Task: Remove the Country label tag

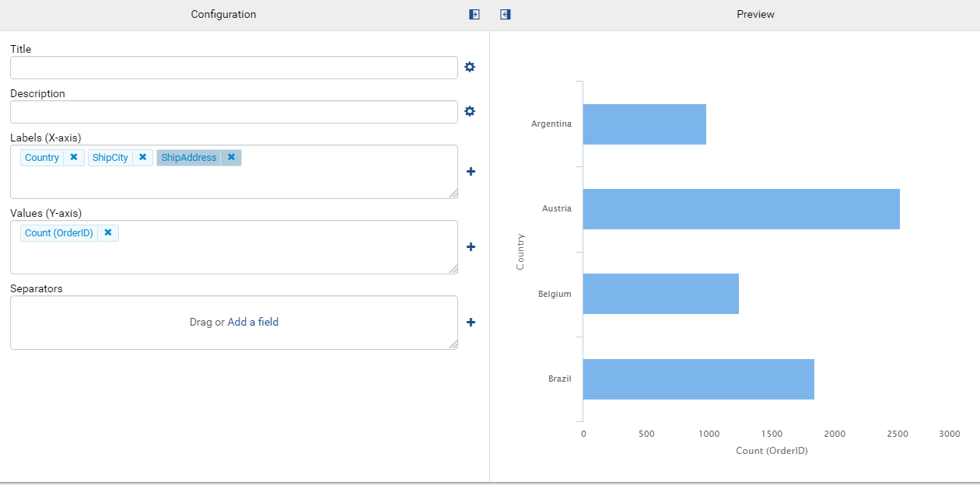Action: point(74,157)
